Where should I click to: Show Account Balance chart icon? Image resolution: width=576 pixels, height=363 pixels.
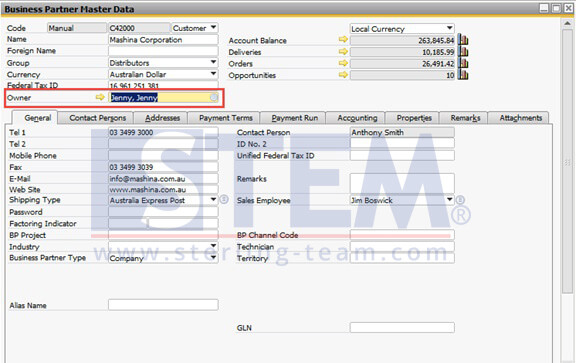(463, 40)
